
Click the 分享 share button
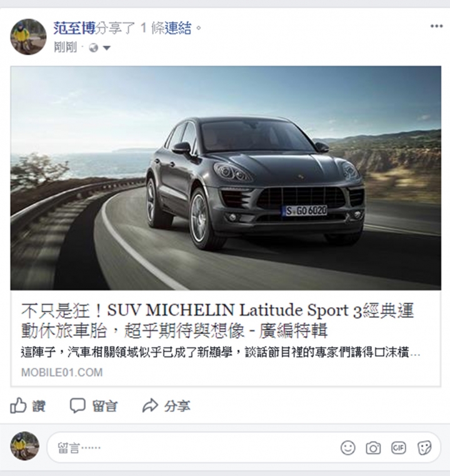coord(166,406)
